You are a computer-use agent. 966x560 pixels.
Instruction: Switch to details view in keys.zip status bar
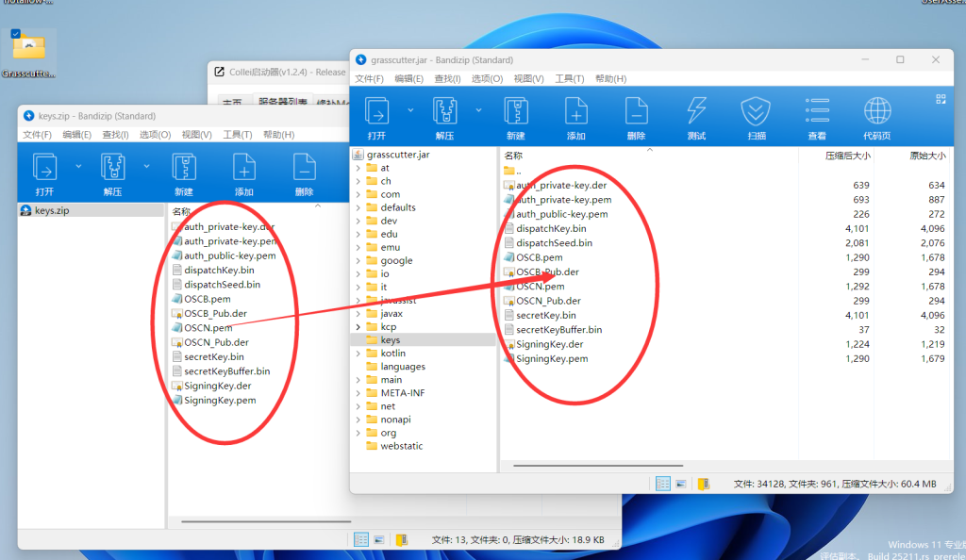(361, 539)
